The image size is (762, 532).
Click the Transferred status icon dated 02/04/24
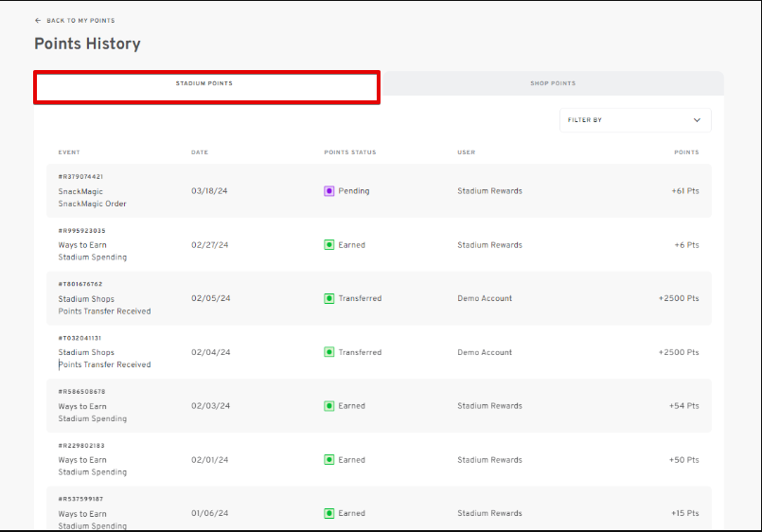pyautogui.click(x=329, y=352)
